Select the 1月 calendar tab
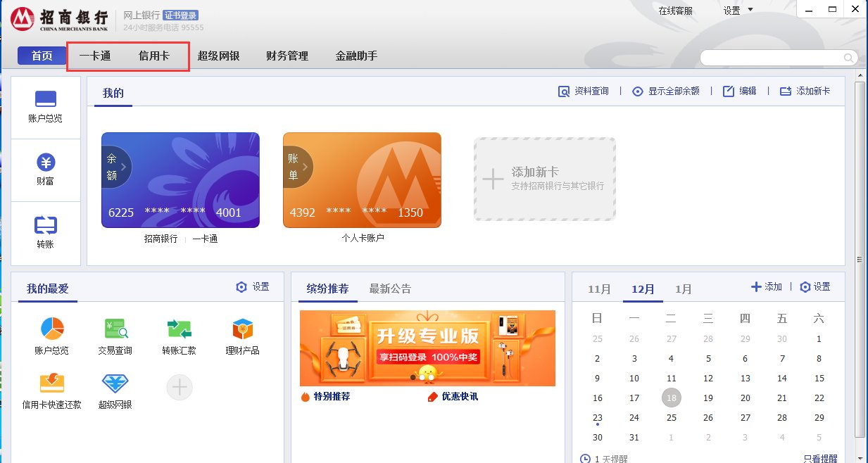The image size is (868, 463). point(683,289)
